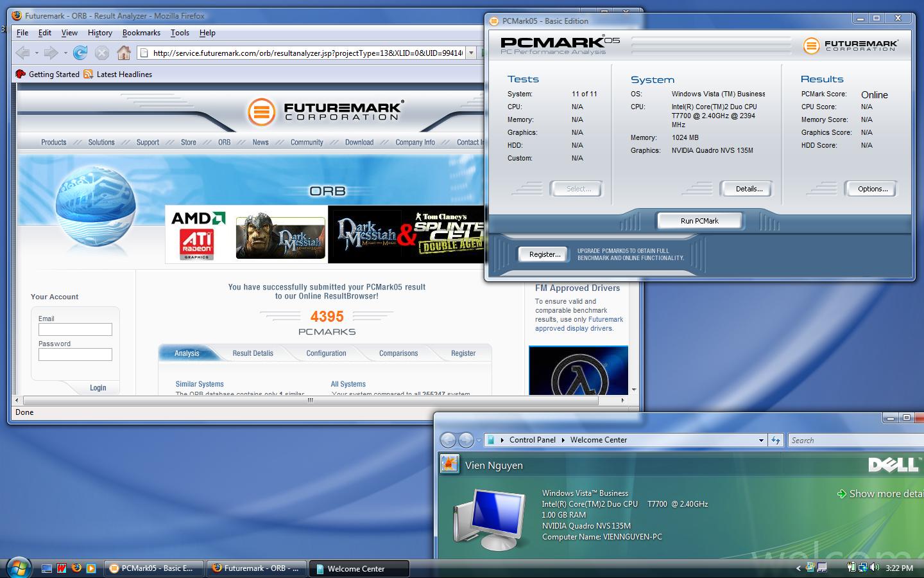924x578 pixels.
Task: Click the PCMark05 Register button
Action: coord(544,254)
